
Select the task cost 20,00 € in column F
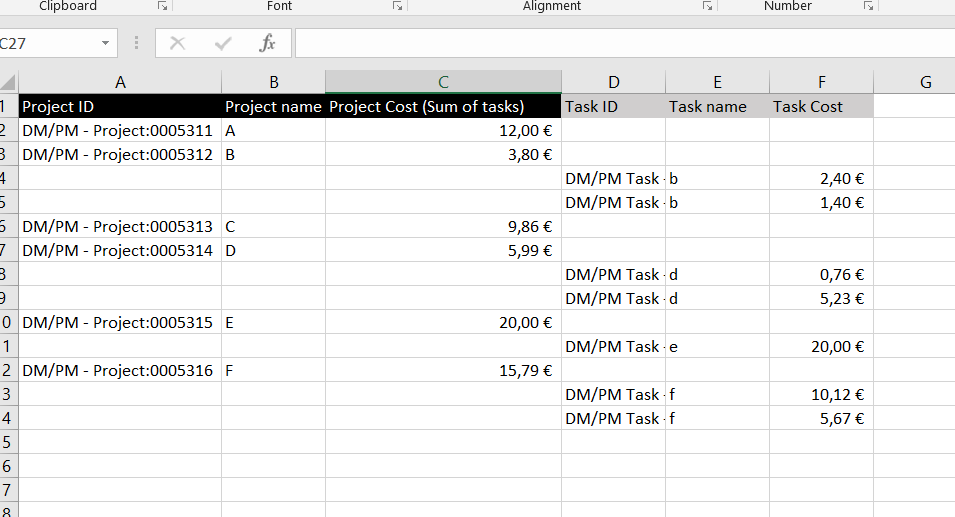(822, 346)
